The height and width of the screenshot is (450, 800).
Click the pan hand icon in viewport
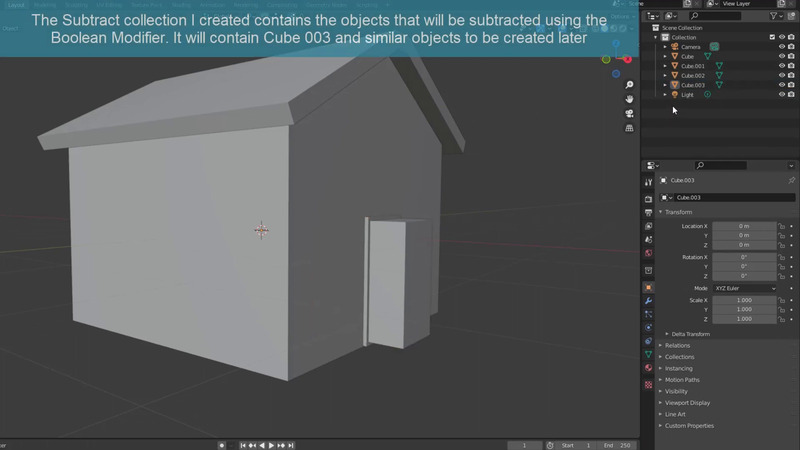pos(630,99)
